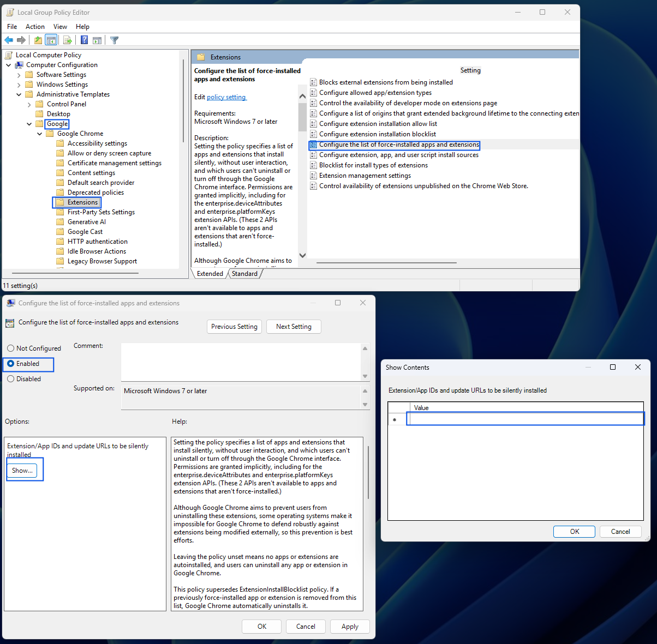Select the Accessibility settings tree item
The height and width of the screenshot is (644, 657).
tap(97, 143)
